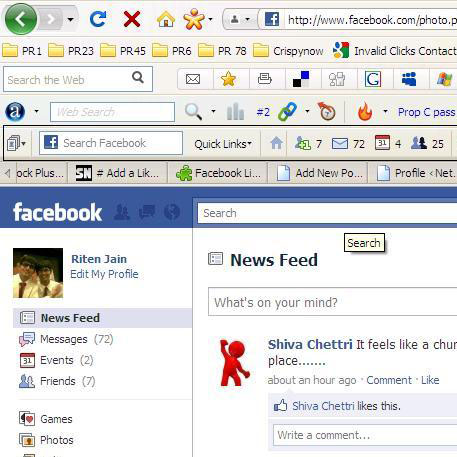Click Riten Jain profile picture
457x457 pixels.
point(38,273)
